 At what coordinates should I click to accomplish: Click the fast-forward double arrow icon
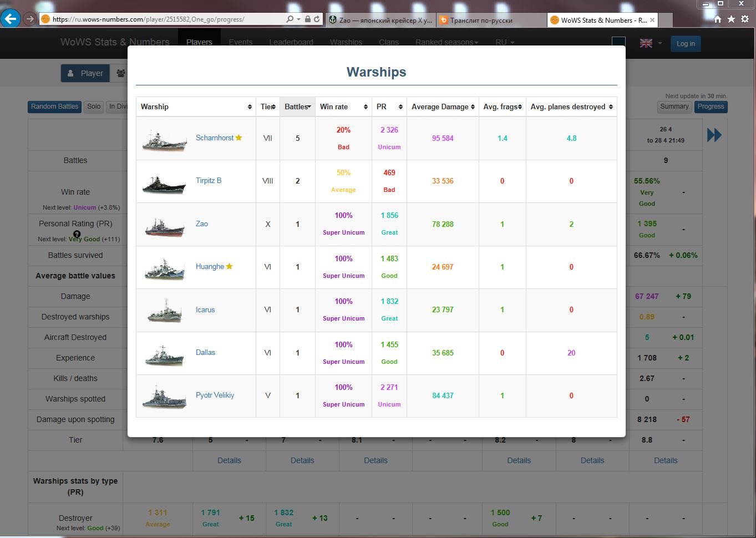[714, 135]
